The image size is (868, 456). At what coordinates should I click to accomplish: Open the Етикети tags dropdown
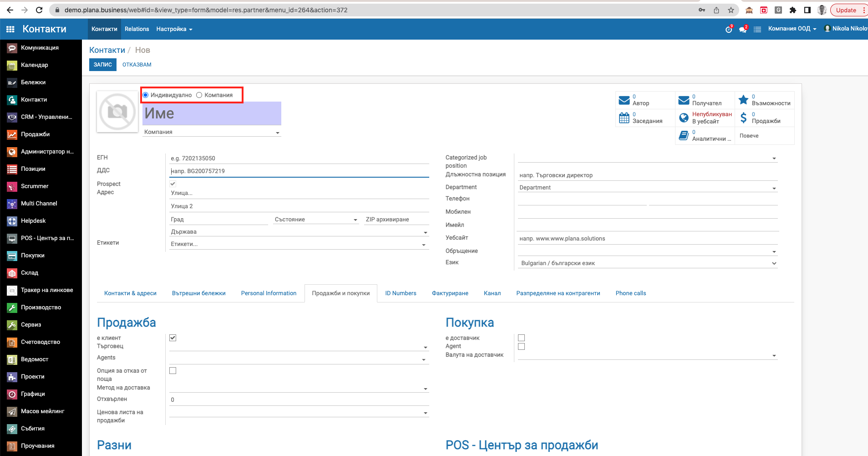pos(424,245)
